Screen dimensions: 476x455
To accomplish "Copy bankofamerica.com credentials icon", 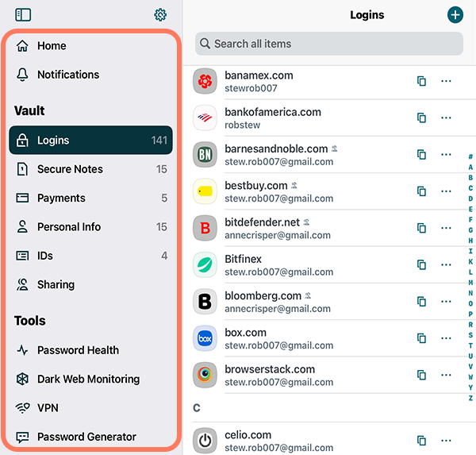I will [421, 118].
